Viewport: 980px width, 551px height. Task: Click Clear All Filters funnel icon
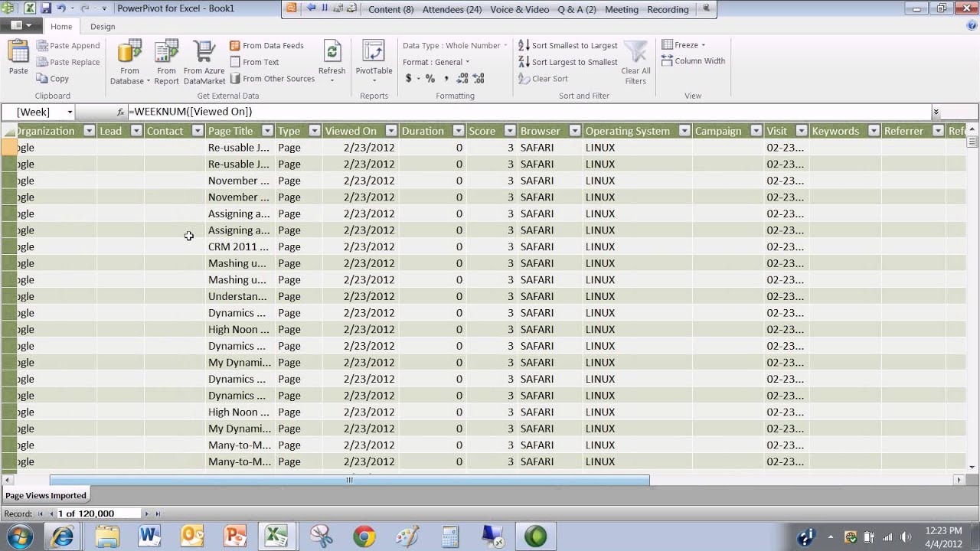(x=635, y=52)
